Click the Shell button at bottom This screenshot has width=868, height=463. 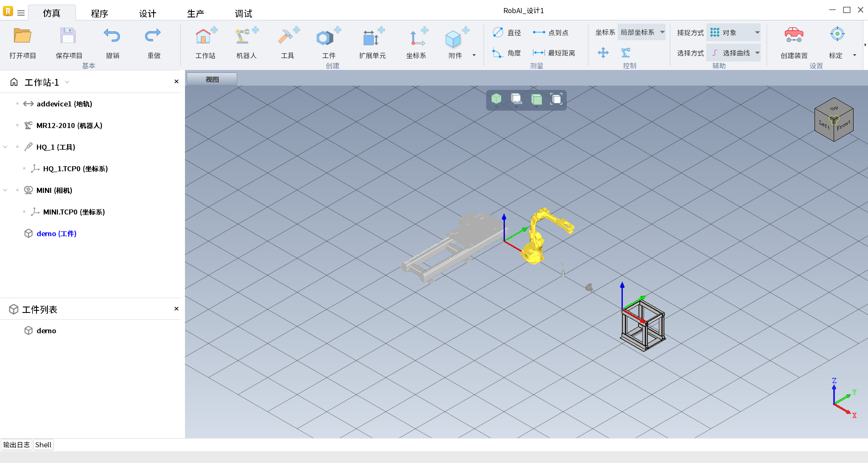coord(43,445)
